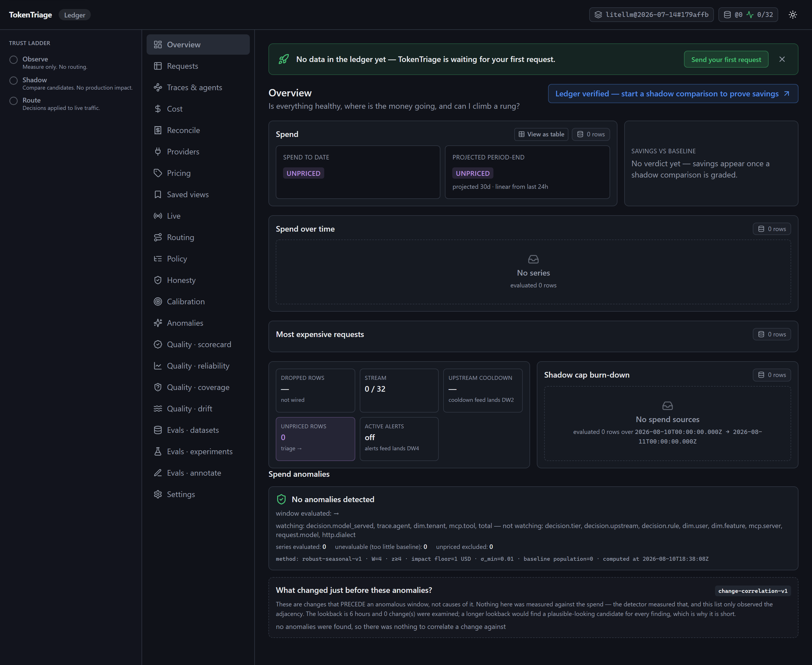
Task: Open Traces & agents from sidebar icon
Action: point(158,87)
